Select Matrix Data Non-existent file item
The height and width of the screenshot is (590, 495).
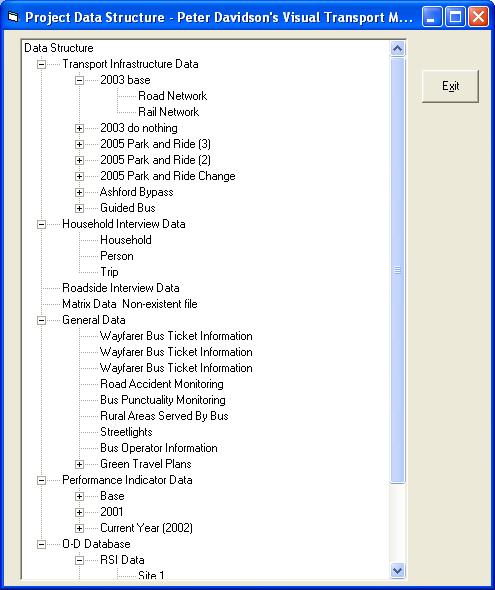pyautogui.click(x=130, y=304)
